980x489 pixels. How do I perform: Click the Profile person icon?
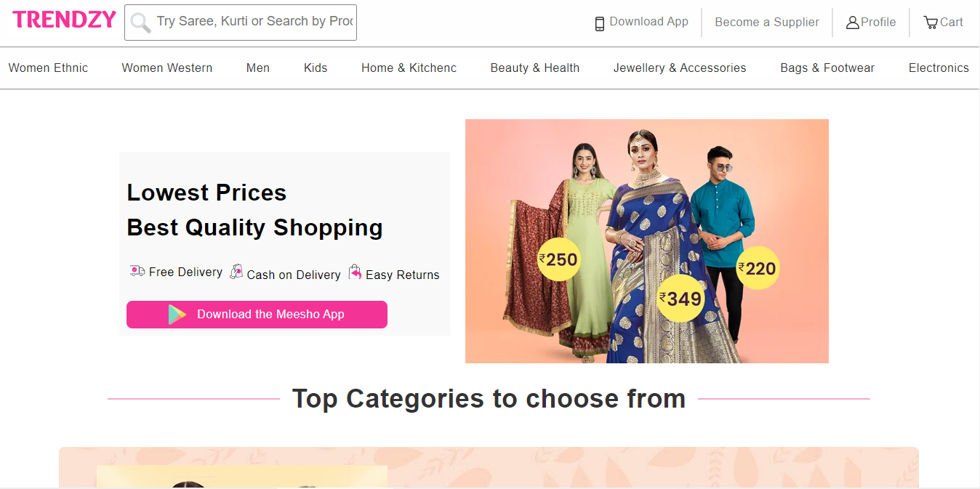click(x=852, y=22)
